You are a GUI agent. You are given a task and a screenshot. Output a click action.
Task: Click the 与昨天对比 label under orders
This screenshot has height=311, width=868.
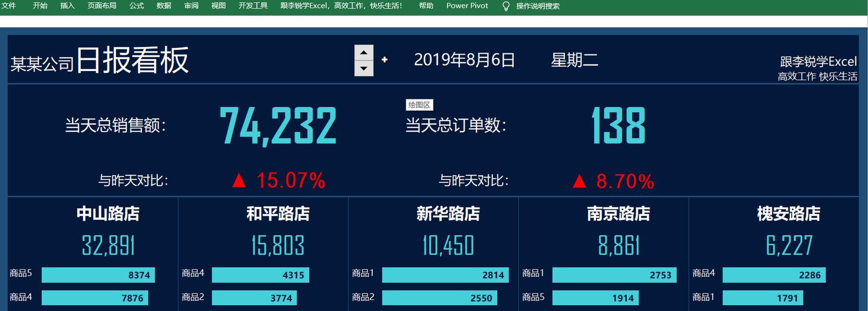(473, 181)
